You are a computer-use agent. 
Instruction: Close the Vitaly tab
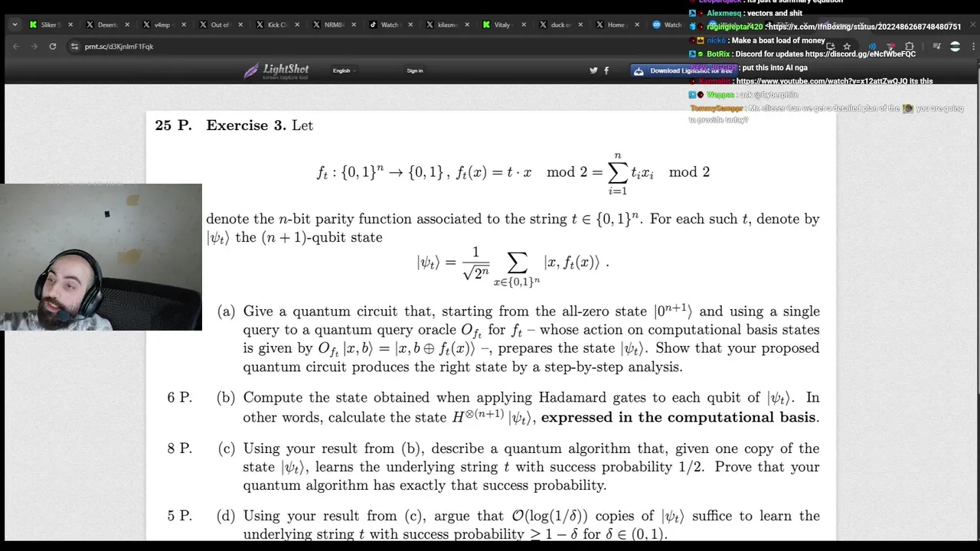tap(524, 24)
